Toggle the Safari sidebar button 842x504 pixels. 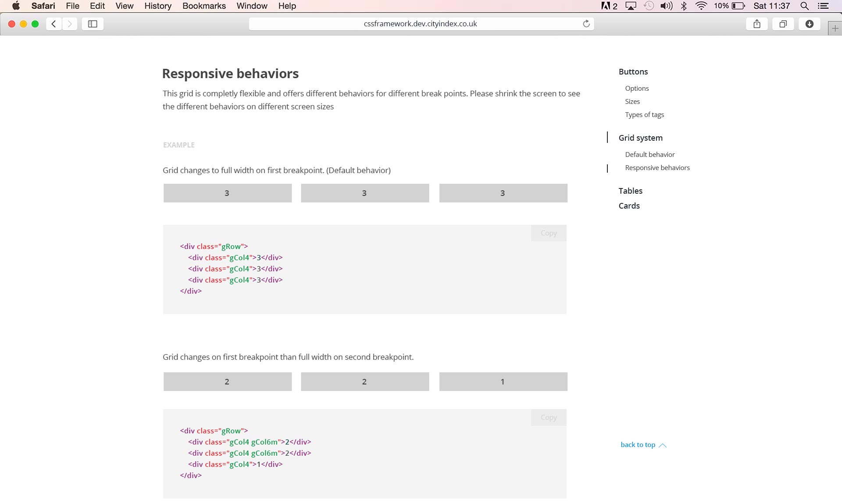93,24
